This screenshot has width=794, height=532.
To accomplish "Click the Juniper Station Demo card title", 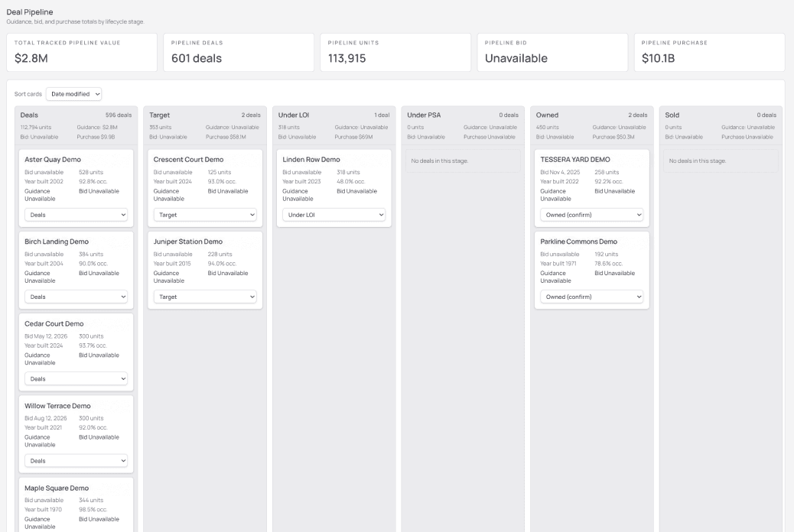I will [x=188, y=242].
